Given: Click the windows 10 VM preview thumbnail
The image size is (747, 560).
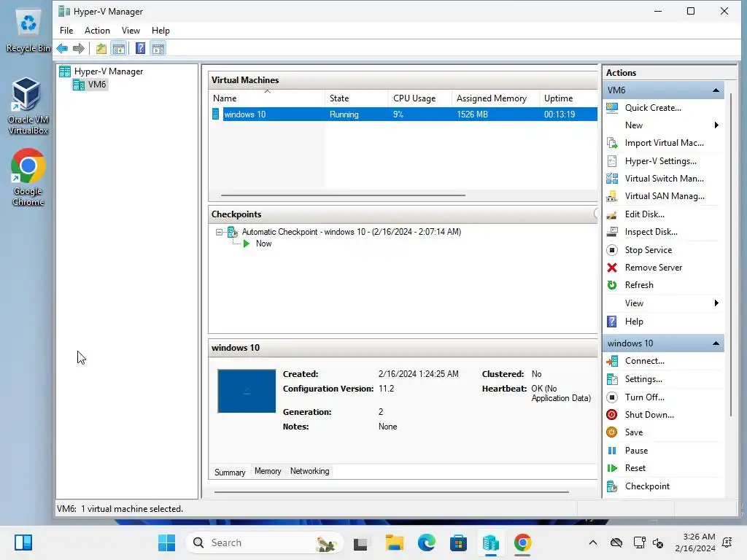Looking at the screenshot, I should coord(247,391).
